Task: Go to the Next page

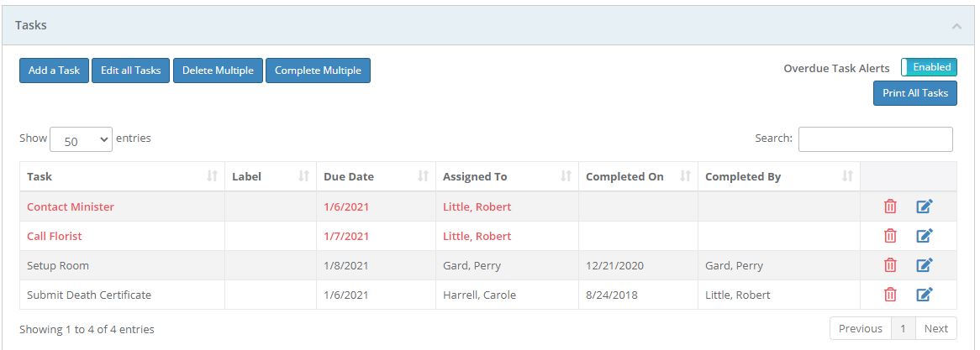Action: pyautogui.click(x=935, y=328)
